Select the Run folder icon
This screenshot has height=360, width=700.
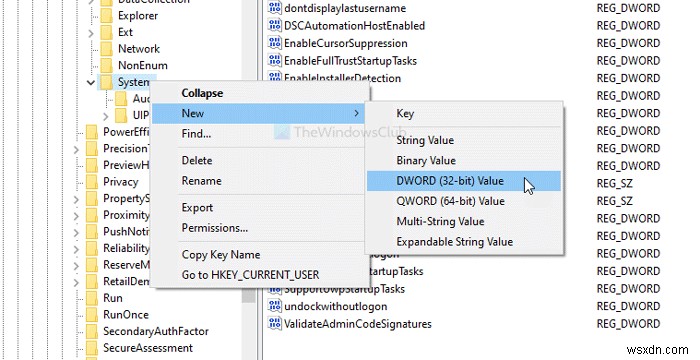92,298
